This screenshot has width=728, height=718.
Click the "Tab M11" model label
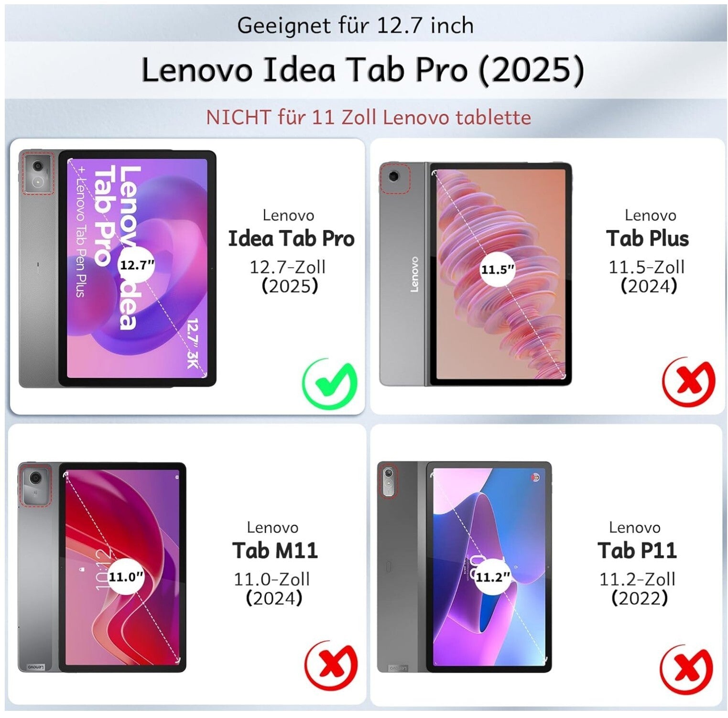tap(275, 550)
